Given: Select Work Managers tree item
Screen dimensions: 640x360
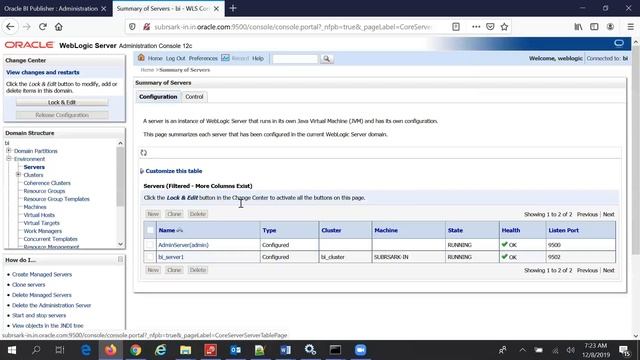Looking at the screenshot, I should coord(42,231).
